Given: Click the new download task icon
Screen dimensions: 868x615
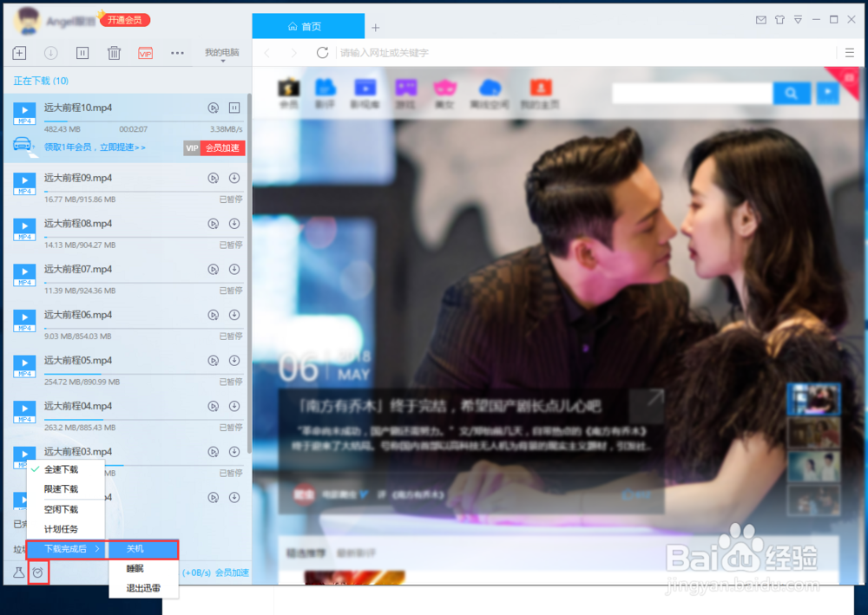Looking at the screenshot, I should point(19,53).
